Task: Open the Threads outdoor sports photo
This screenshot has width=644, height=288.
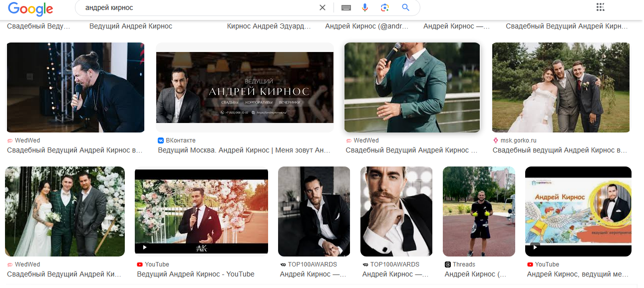Action: tap(479, 211)
